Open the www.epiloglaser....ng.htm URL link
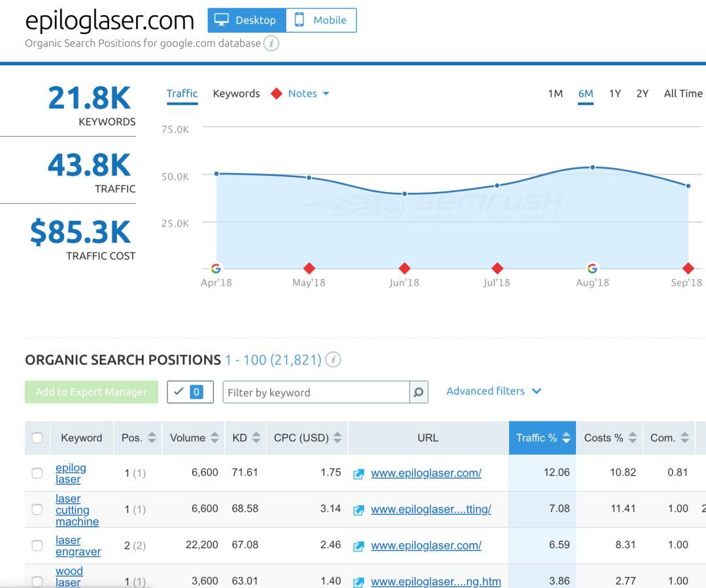706x588 pixels. pyautogui.click(x=436, y=581)
